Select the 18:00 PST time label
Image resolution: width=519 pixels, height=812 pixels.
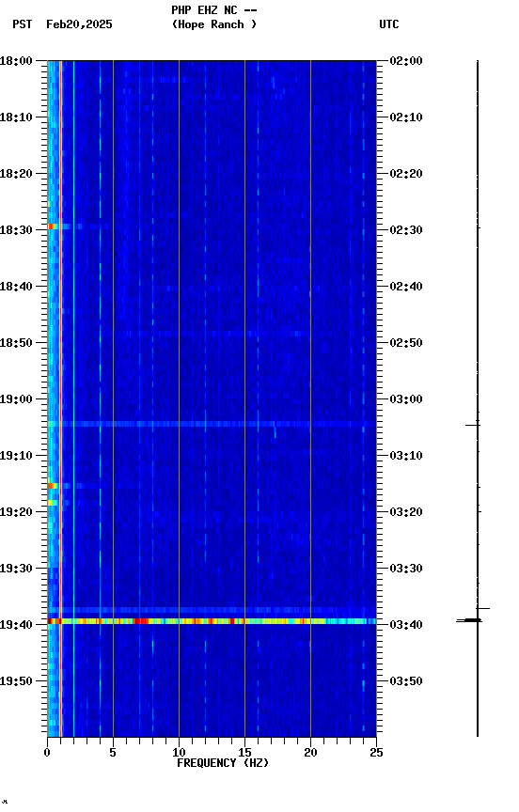pyautogui.click(x=16, y=61)
